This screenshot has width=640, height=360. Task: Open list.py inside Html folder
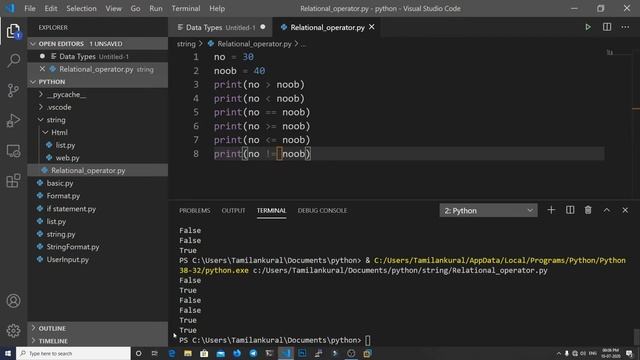click(98, 145)
